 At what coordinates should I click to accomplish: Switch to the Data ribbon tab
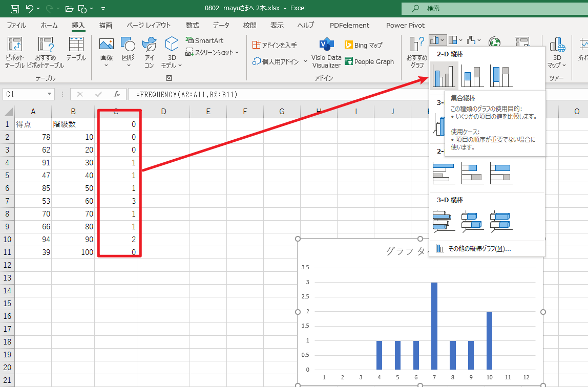point(221,25)
